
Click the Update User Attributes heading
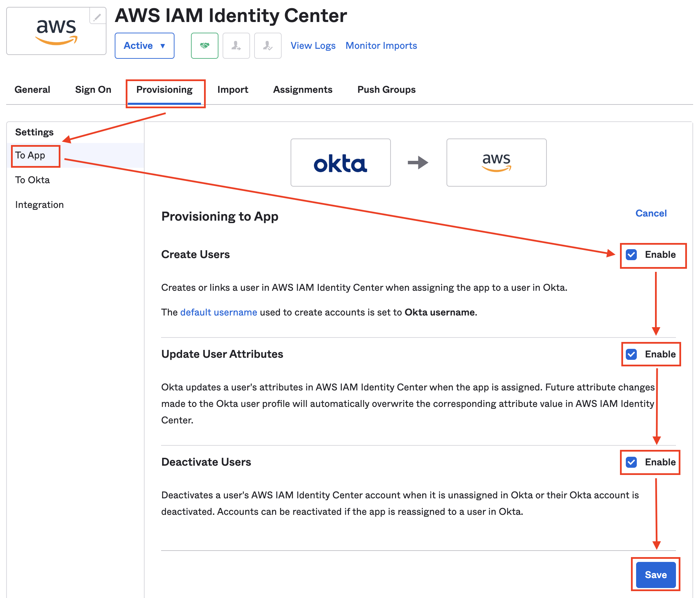pyautogui.click(x=222, y=354)
